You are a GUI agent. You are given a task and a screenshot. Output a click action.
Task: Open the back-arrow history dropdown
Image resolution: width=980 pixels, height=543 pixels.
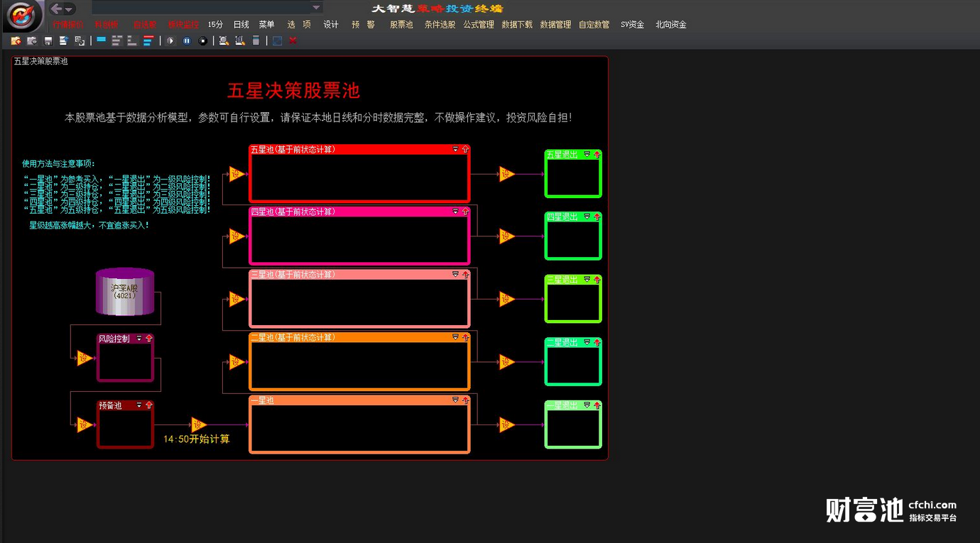(69, 9)
